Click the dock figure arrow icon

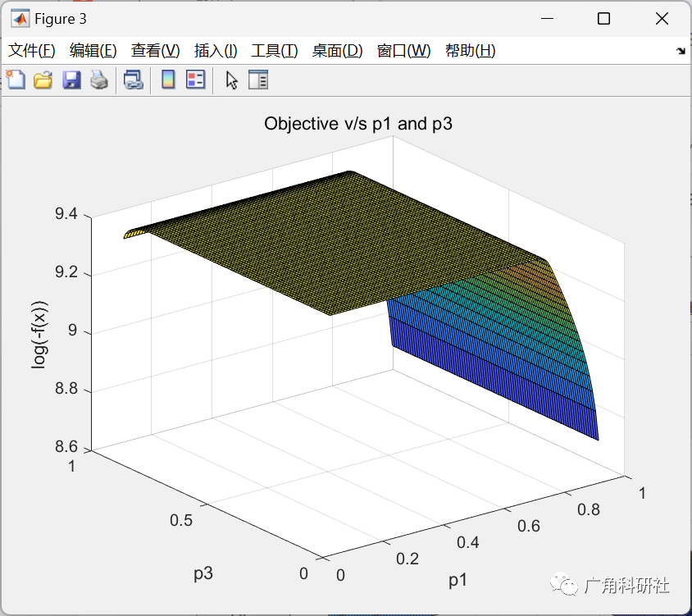(681, 51)
